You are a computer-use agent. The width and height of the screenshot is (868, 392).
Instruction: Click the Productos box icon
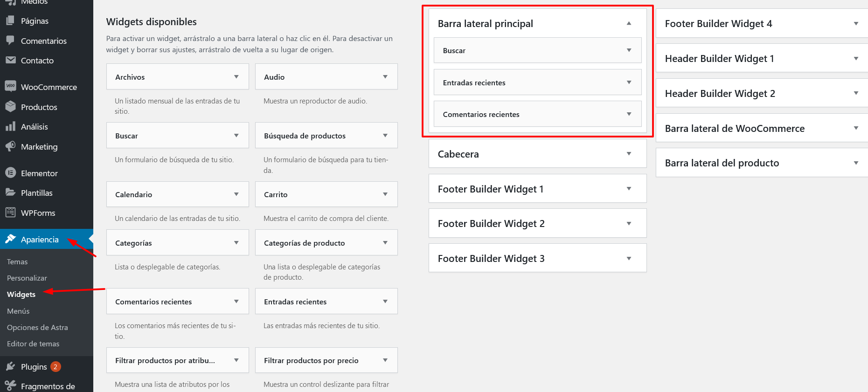click(x=10, y=107)
